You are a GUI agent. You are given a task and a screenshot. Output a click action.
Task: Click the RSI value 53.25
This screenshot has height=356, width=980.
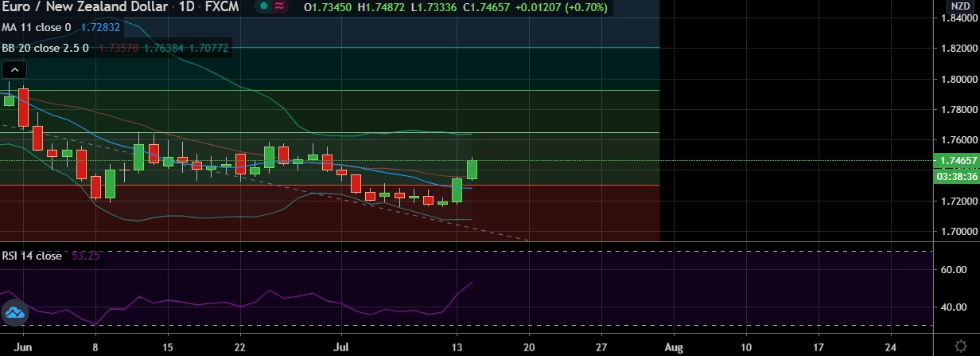click(x=84, y=256)
